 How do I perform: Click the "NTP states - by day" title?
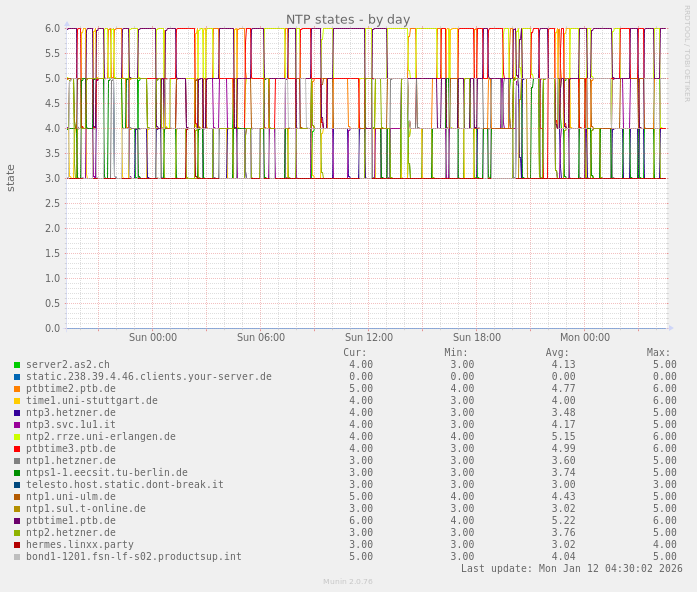click(348, 19)
